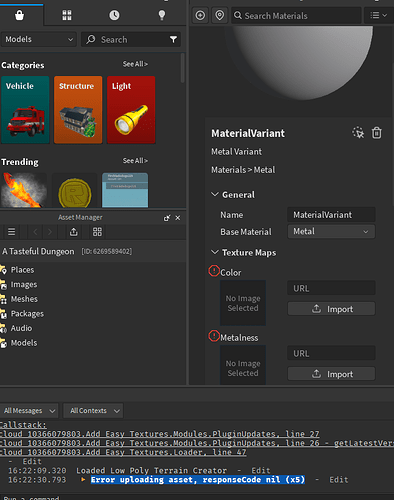
Task: Click See All next to Categories
Action: point(135,64)
